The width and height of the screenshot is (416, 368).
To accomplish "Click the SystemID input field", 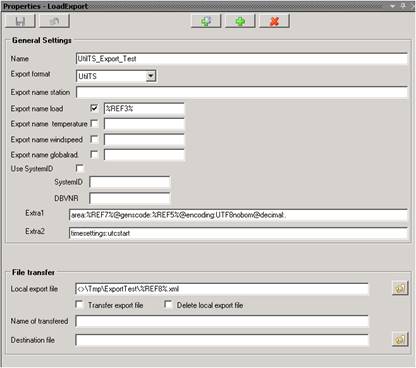I will [130, 182].
